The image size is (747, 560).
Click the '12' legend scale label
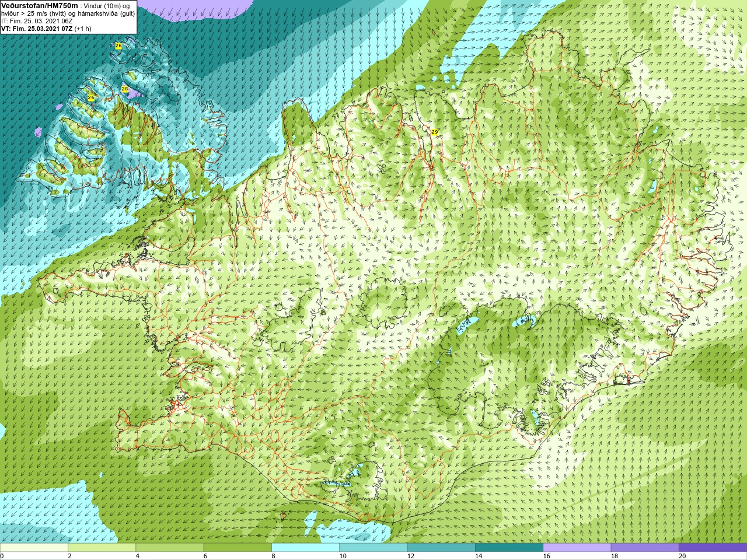pos(411,556)
